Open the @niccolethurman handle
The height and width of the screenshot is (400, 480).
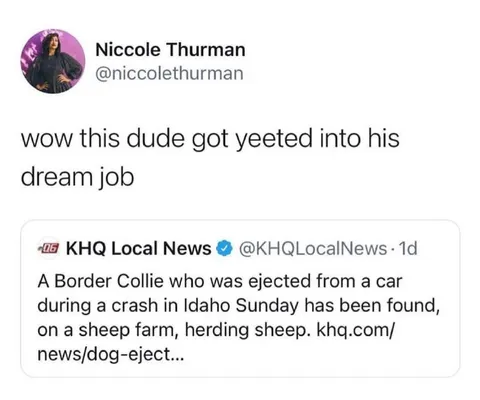click(x=169, y=73)
